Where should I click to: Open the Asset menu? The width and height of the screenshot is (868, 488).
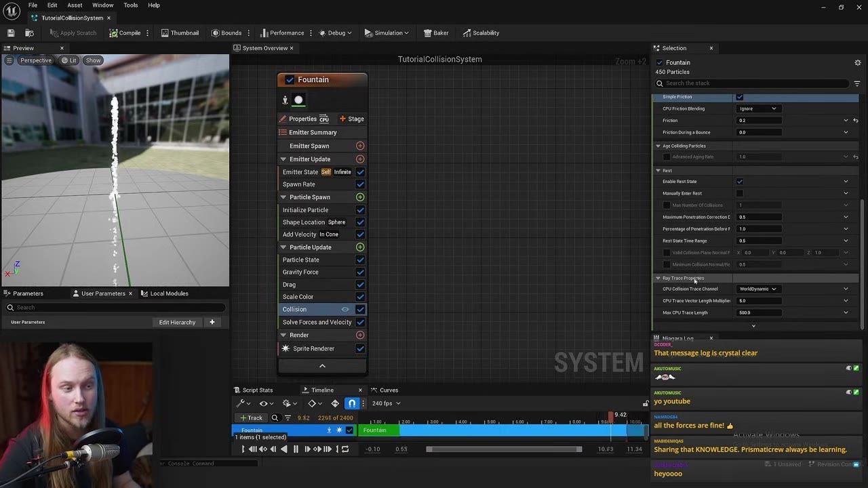tap(75, 5)
